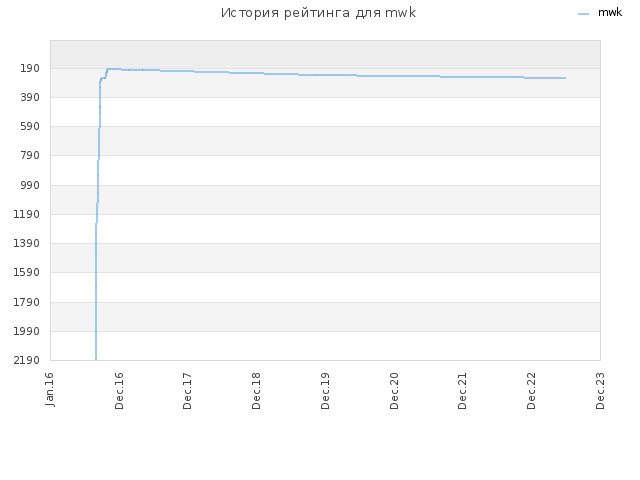Click the chart title for mwk
The height and width of the screenshot is (480, 640).
[x=318, y=13]
